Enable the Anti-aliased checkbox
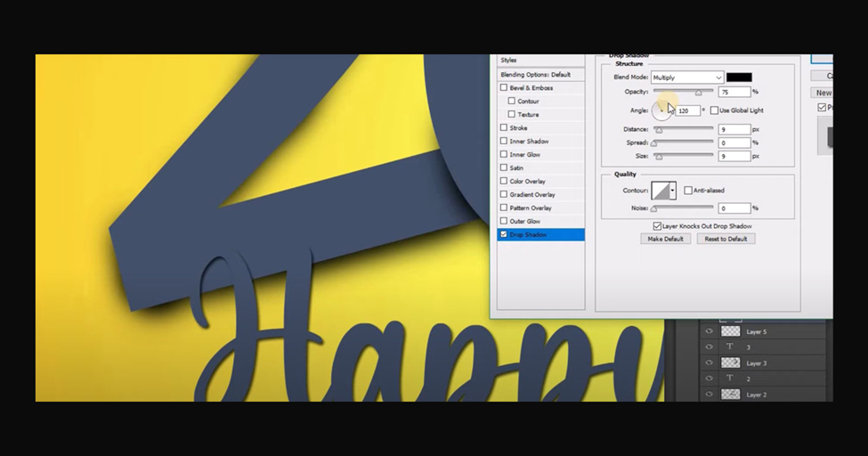 [688, 191]
